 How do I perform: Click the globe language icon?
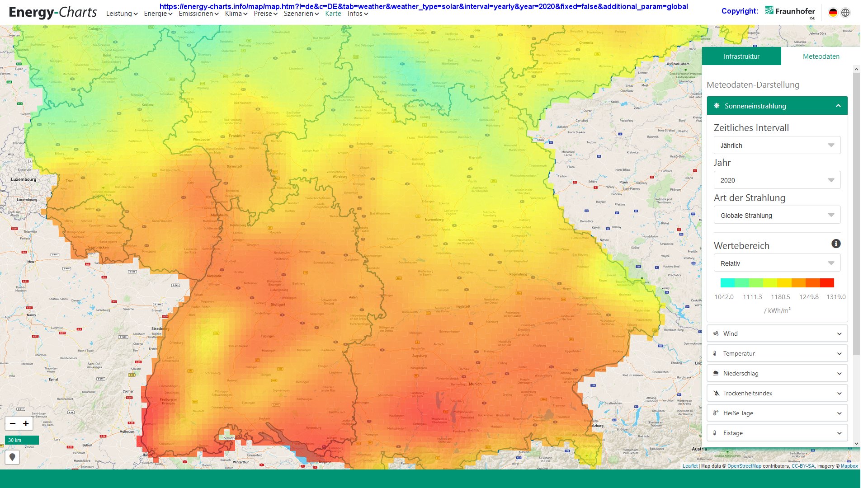pos(845,13)
